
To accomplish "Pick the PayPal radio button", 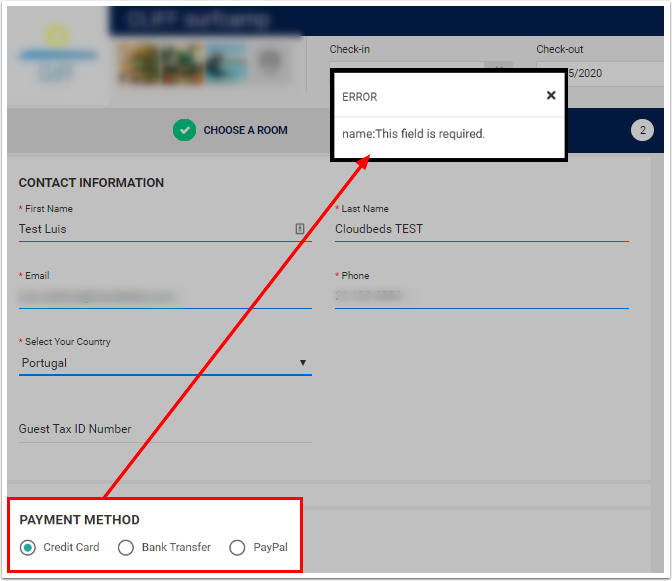I will 237,547.
